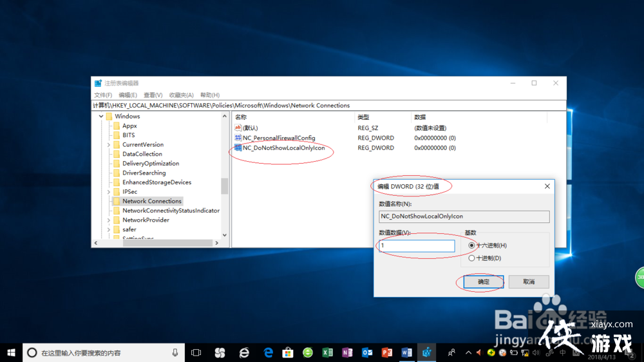Expand the NetworkProvider key
Image resolution: width=644 pixels, height=362 pixels.
109,220
